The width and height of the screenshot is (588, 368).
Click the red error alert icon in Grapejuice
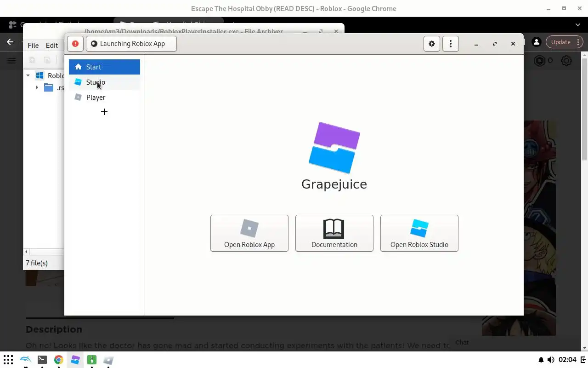click(x=75, y=44)
